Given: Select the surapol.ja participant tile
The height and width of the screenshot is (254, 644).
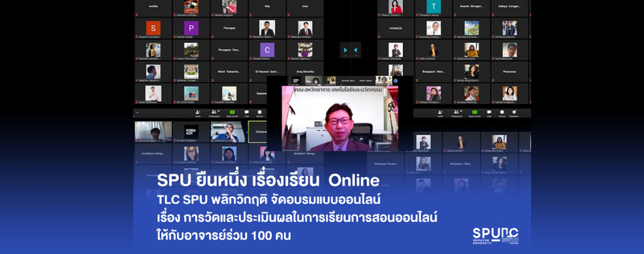Looking at the screenshot, I should pos(395,28).
